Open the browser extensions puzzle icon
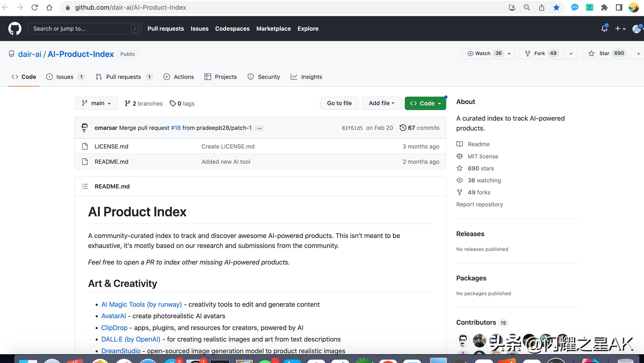 tap(604, 8)
